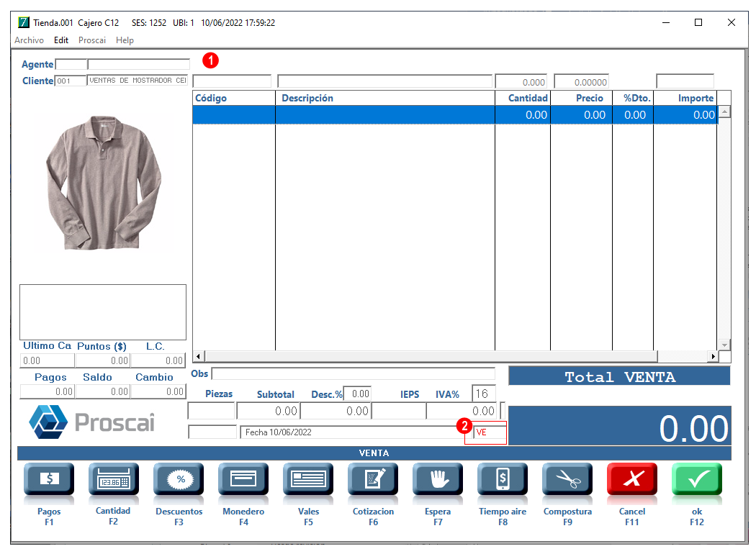The image size is (756, 554).
Task: Minimize the Tienda.001 window
Action: point(666,22)
